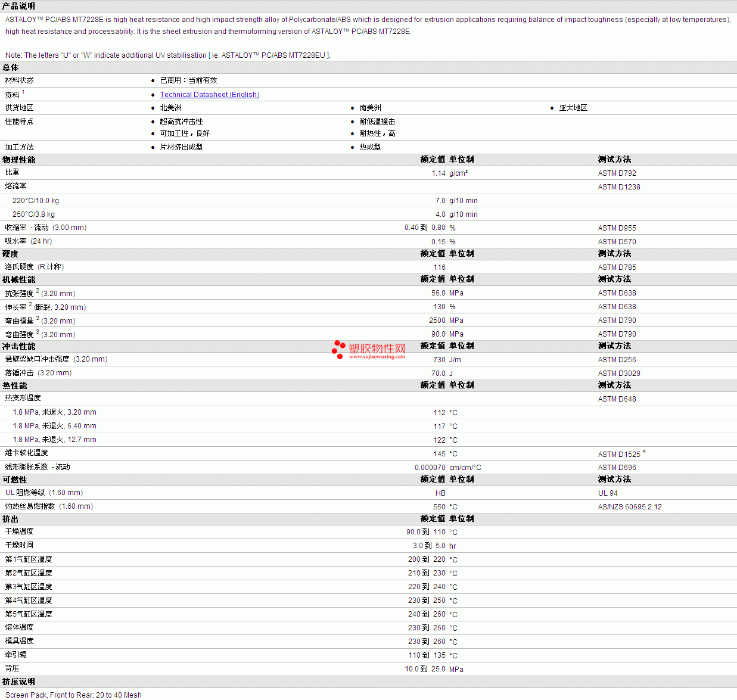Click the 南美洲 region entry
This screenshot has width=737, height=700.
click(370, 108)
